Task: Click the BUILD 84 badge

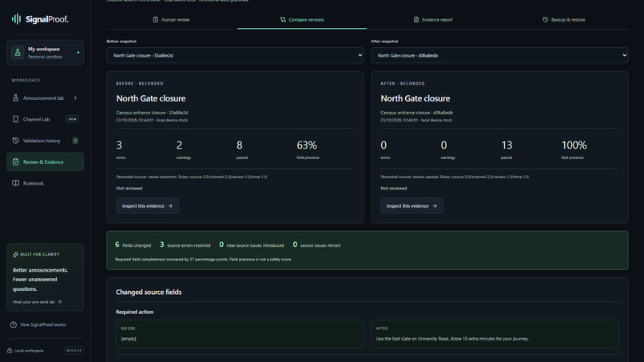Action: pos(74,351)
